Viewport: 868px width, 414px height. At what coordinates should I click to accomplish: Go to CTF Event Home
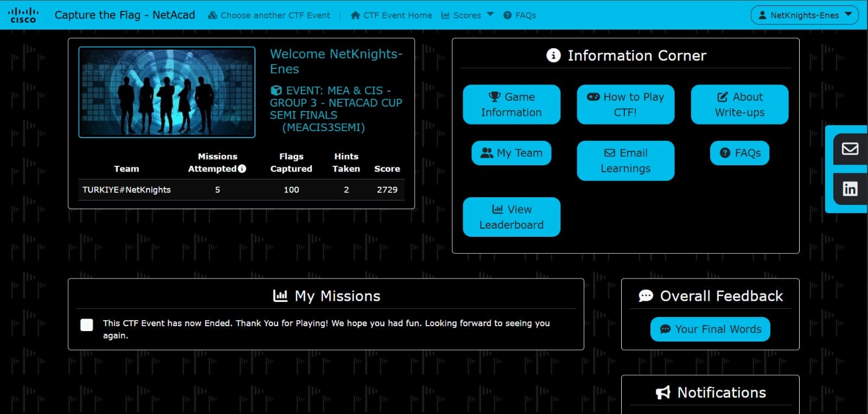(391, 15)
